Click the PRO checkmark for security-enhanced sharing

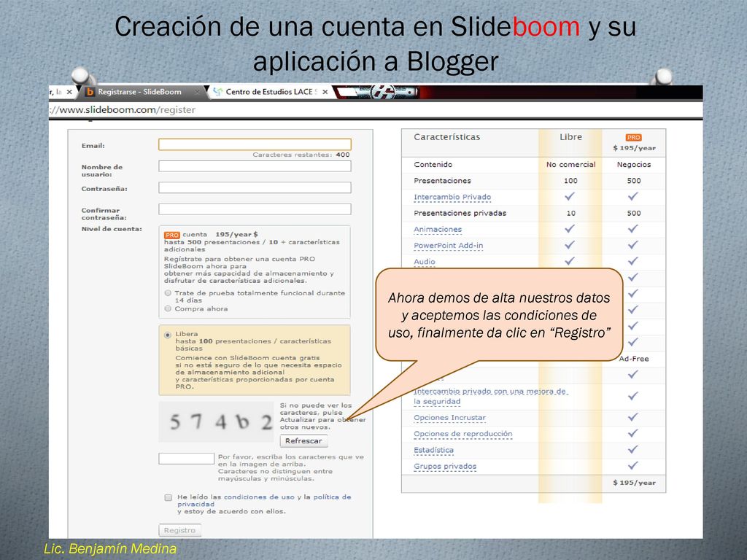(x=632, y=396)
